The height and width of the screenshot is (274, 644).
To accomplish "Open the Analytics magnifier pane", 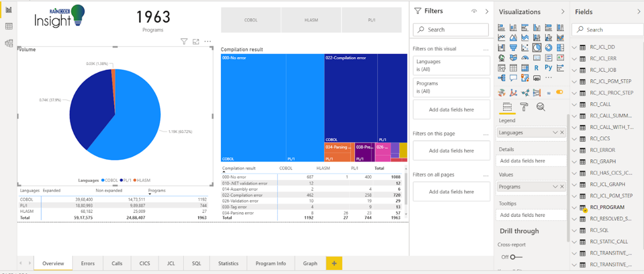I will (540, 107).
